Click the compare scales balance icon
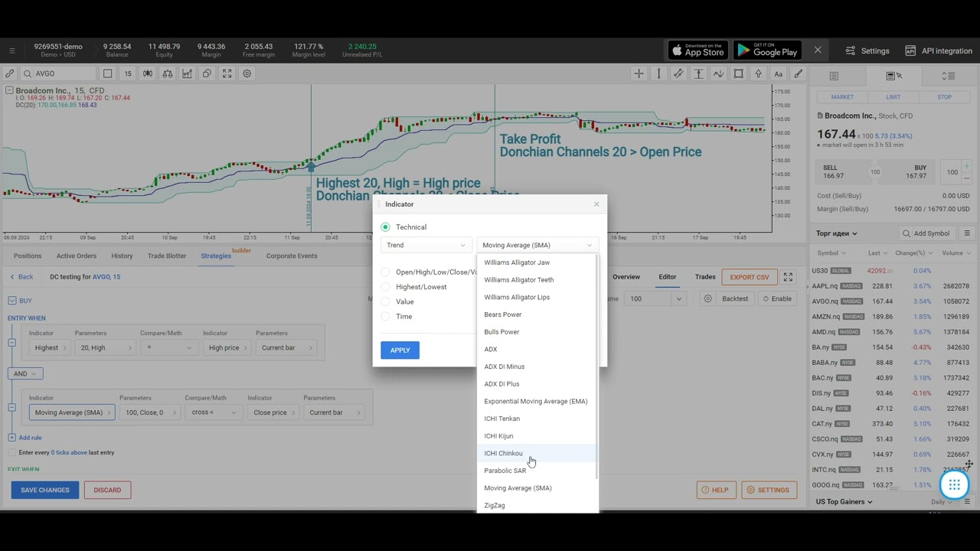Screen dimensions: 980x551 click(x=167, y=73)
